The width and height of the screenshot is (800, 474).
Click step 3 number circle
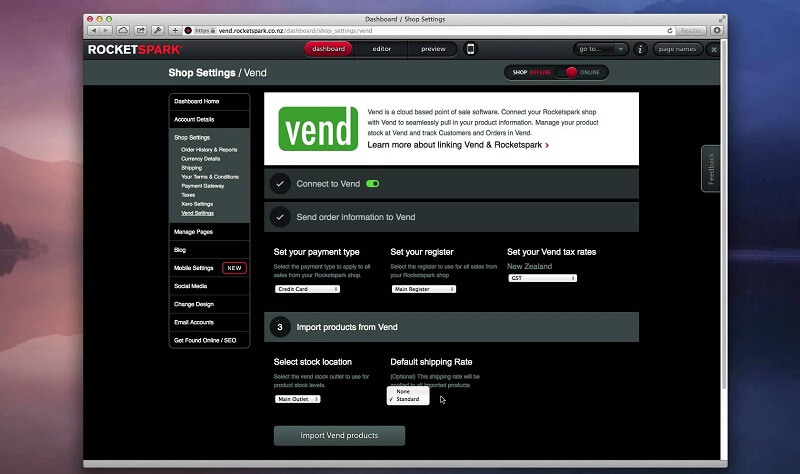[x=280, y=327]
